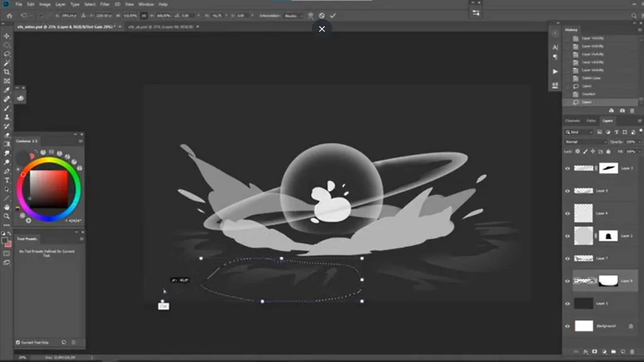Add a layer mask from Layers footer
Viewport: 644px width, 362px height.
click(594, 352)
